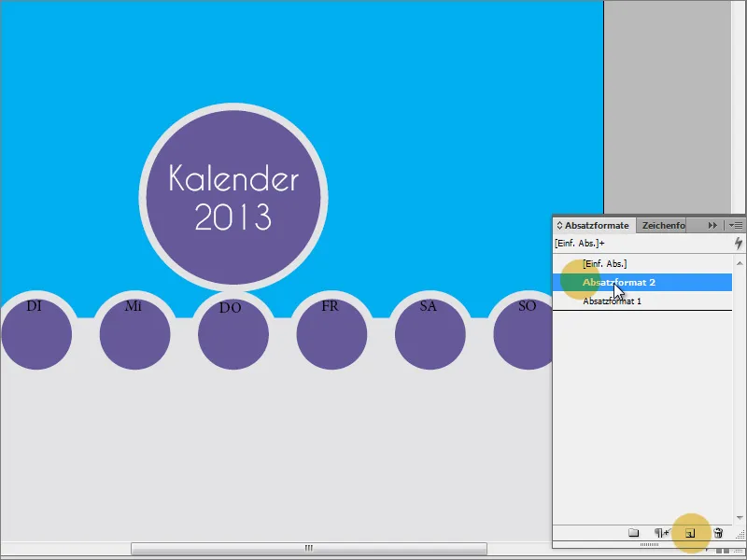Click the panel bottom resize grip
Viewport: 747px width, 560px height.
pos(649,544)
